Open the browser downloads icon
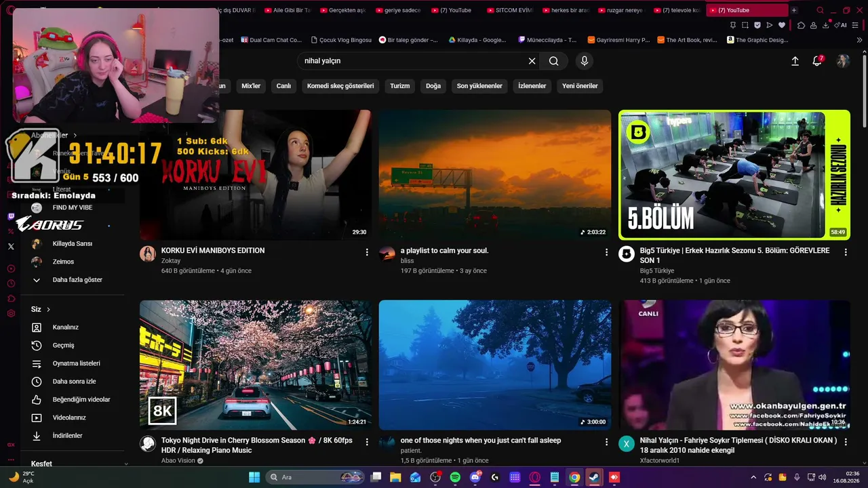868x488 pixels. (x=825, y=25)
